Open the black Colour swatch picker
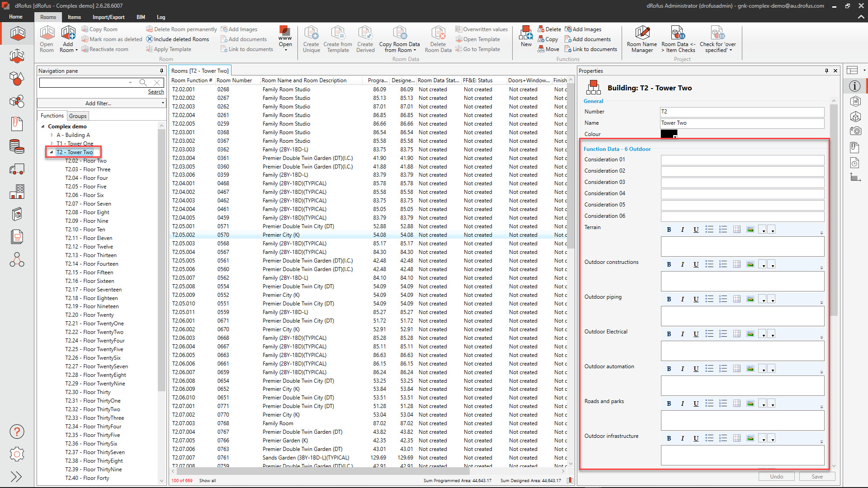868x488 pixels. tap(669, 134)
